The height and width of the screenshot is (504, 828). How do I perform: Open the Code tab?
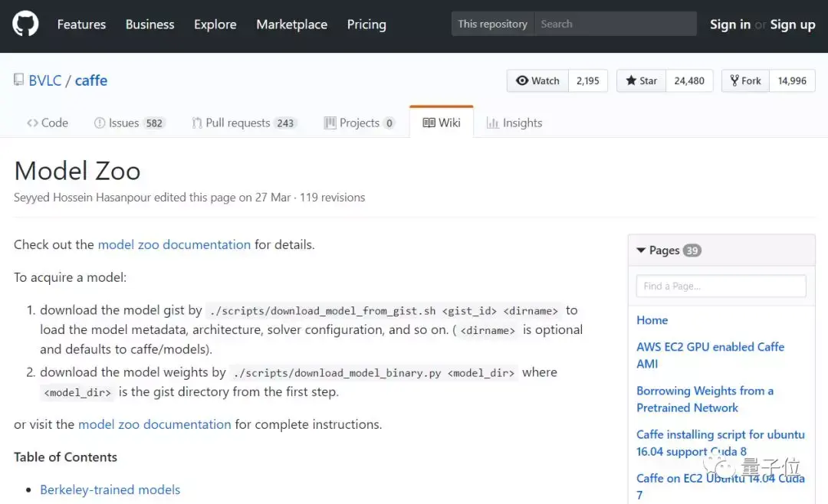(47, 123)
